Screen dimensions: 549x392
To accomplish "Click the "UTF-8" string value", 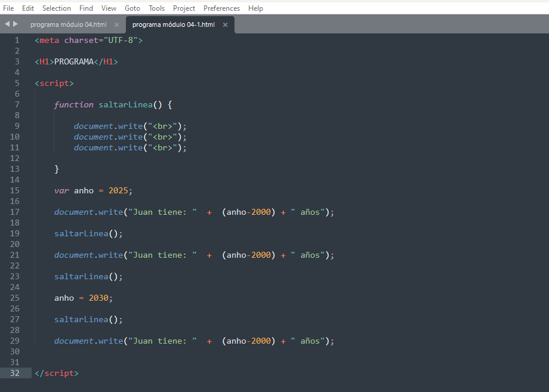I will click(121, 40).
